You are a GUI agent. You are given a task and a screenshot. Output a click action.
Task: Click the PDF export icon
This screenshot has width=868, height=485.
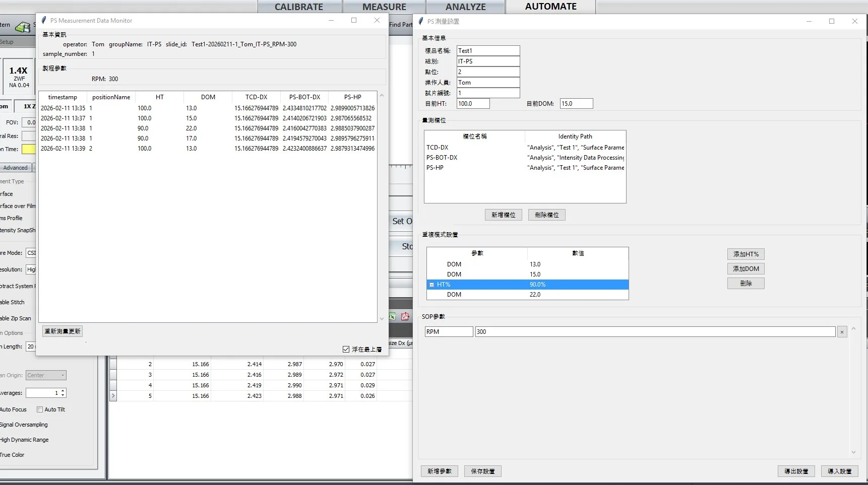405,316
